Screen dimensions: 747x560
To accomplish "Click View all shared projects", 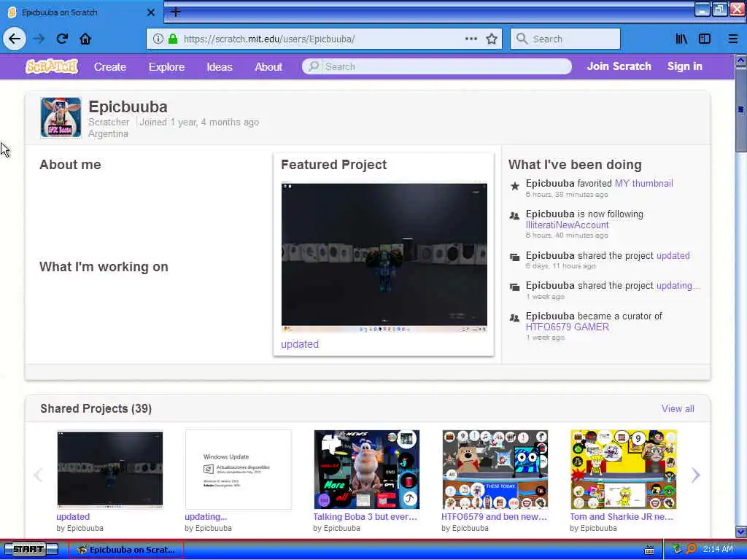I will 678,408.
